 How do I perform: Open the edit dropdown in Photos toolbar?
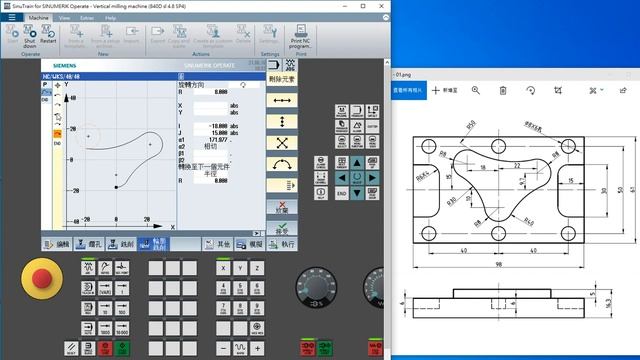(596, 90)
